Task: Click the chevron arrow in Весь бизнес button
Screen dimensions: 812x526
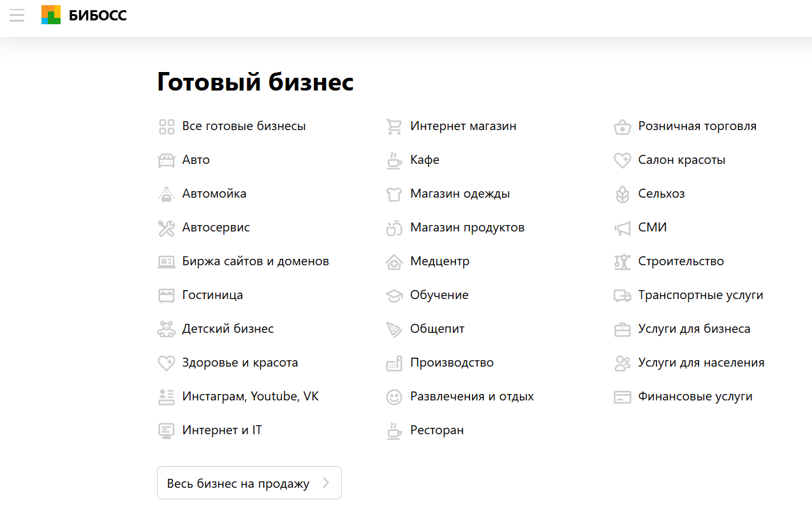Action: (x=326, y=483)
